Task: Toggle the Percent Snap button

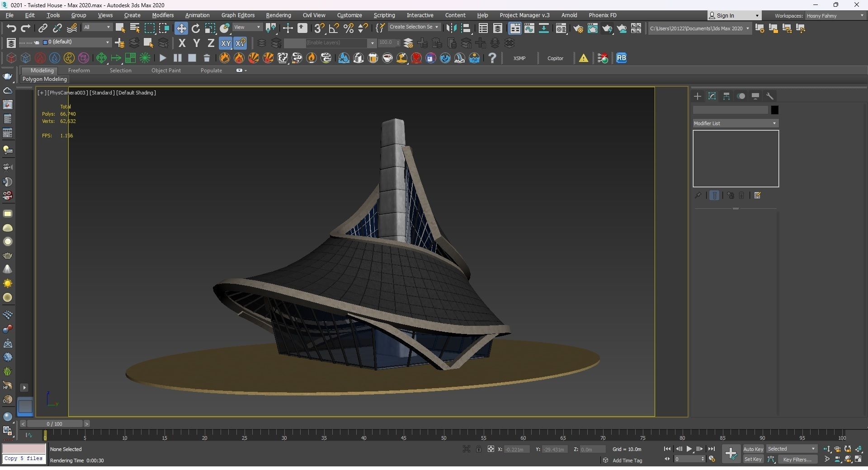Action: [x=348, y=28]
